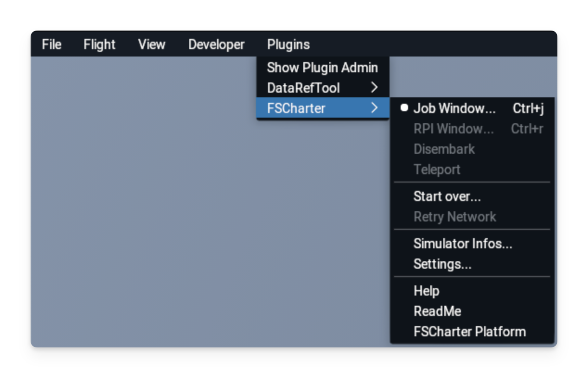Screen dimensions: 588x378
Task: Expand the FSCharter submenu arrow
Action: point(375,108)
